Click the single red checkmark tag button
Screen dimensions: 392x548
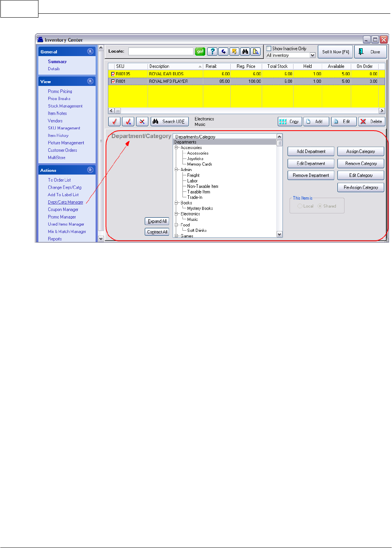[x=114, y=122]
